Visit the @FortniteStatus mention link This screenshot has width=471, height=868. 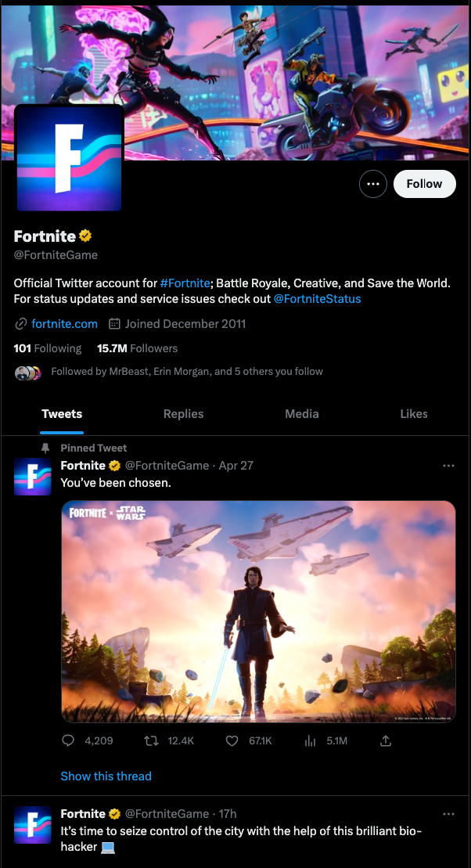(x=317, y=299)
